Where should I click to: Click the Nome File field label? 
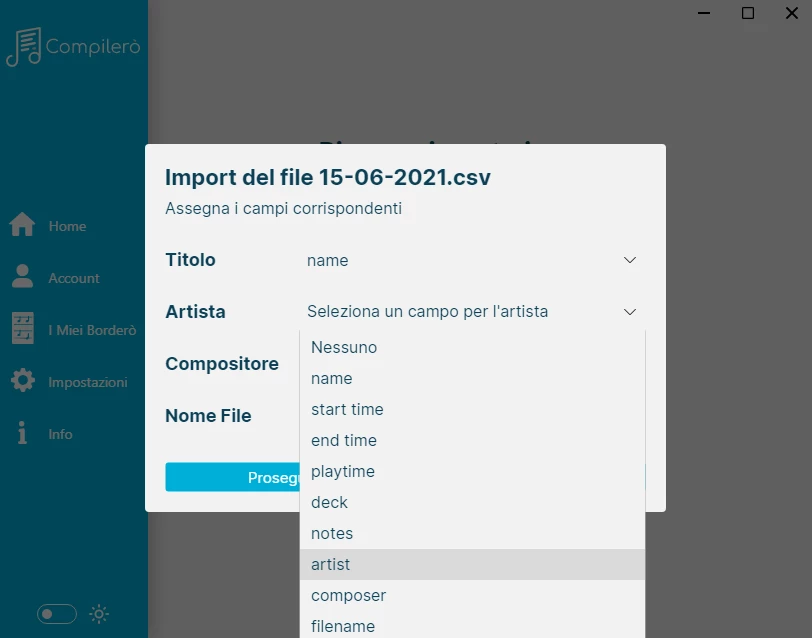(208, 416)
